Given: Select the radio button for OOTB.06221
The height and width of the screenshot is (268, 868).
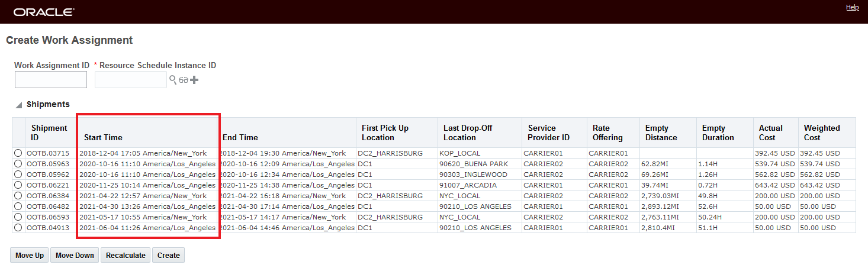Looking at the screenshot, I should coord(18,185).
